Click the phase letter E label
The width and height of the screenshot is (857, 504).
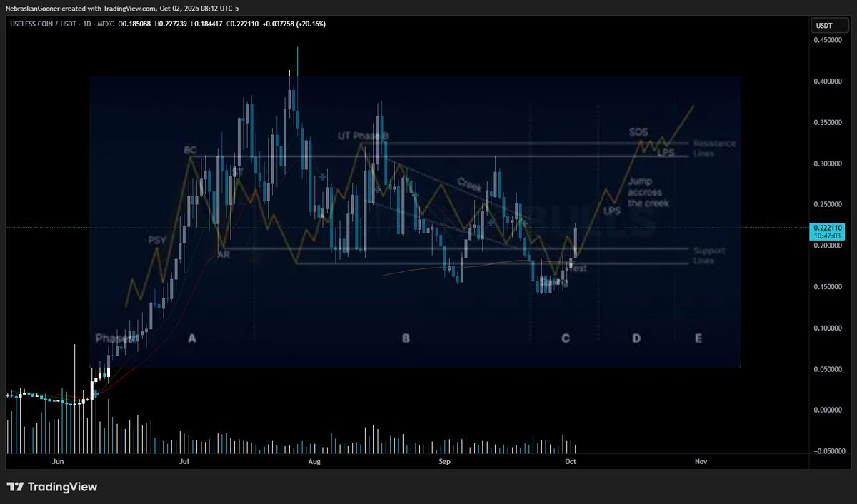(698, 338)
